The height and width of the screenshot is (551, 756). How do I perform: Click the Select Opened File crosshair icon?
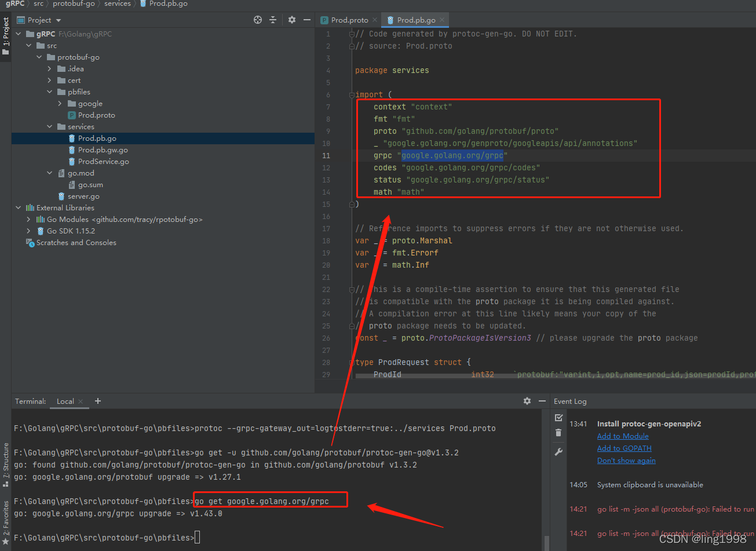point(257,19)
